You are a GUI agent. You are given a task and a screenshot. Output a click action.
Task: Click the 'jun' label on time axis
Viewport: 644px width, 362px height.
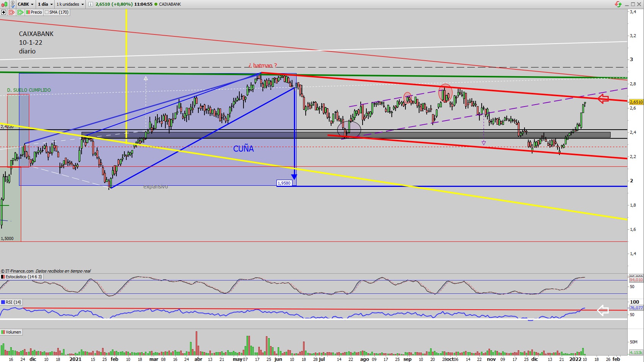pyautogui.click(x=278, y=359)
